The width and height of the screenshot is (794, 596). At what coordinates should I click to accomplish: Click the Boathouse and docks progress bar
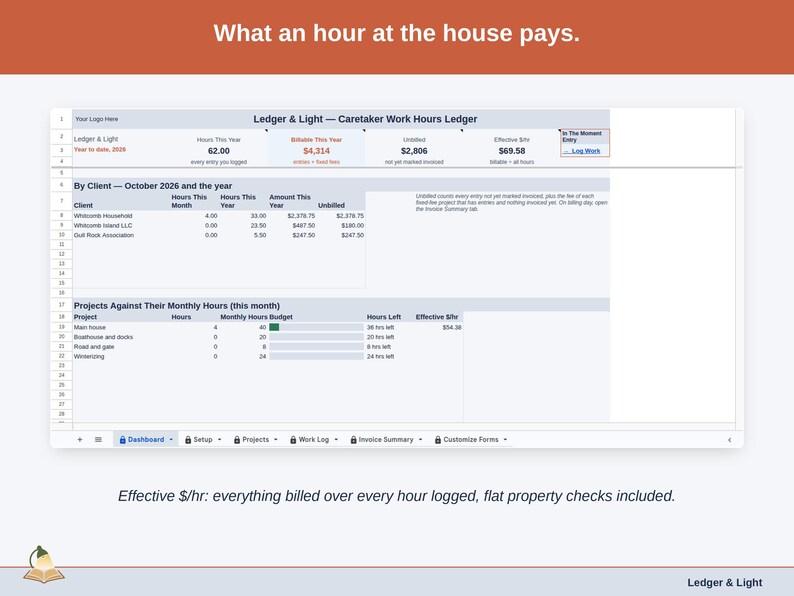316,337
